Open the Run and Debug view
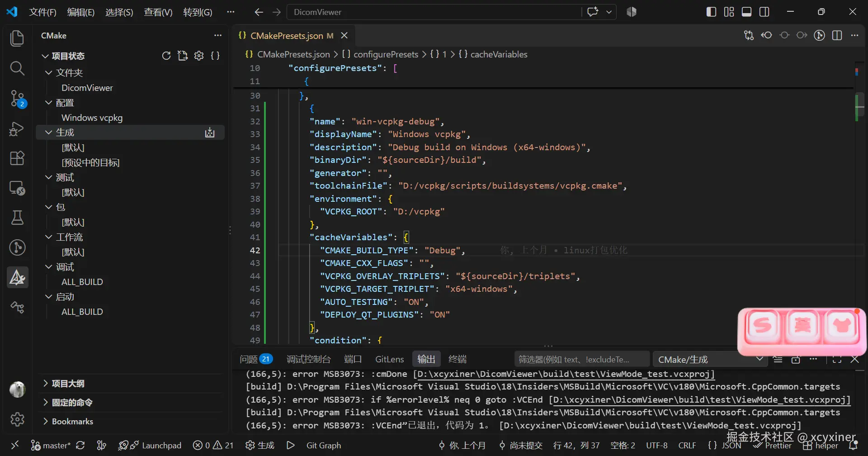Screen dimensions: 868x456 point(17,128)
